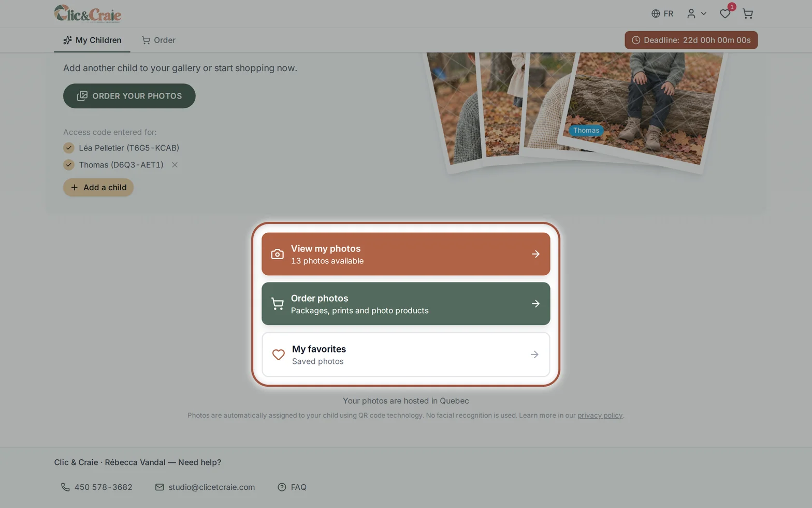Remove Thomas access code with the X
The height and width of the screenshot is (508, 812).
pyautogui.click(x=175, y=165)
